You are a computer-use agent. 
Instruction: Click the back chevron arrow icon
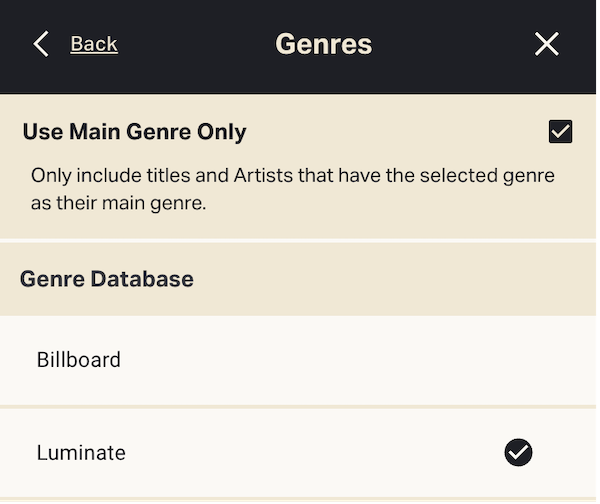[41, 44]
